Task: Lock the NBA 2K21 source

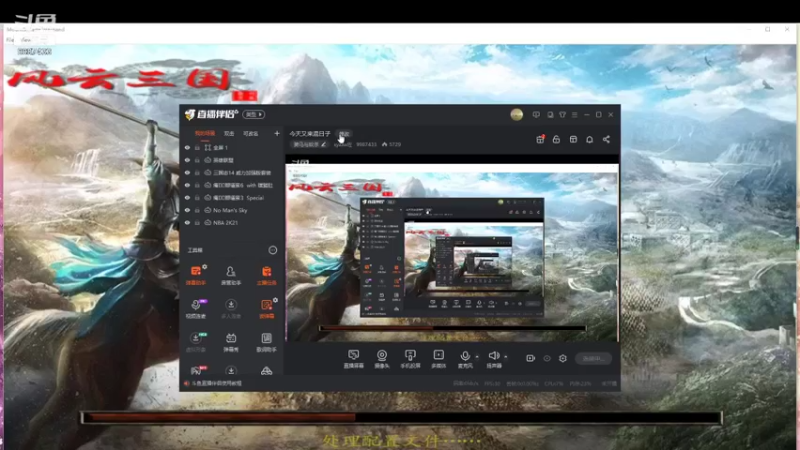Action: point(197,223)
